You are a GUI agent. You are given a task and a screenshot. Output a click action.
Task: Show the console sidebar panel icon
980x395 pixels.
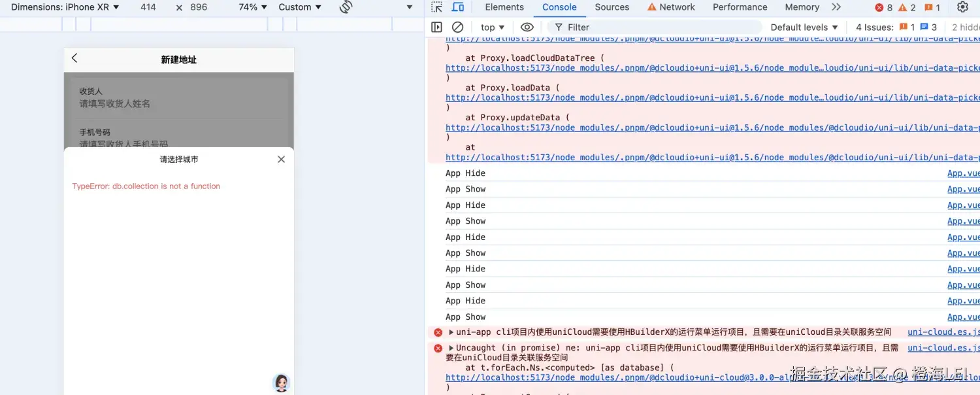437,27
